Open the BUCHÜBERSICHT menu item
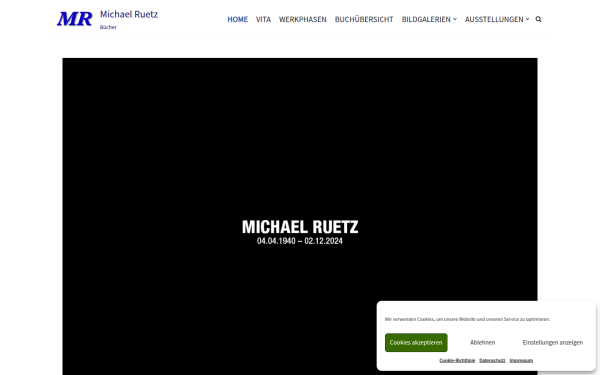Image resolution: width=600 pixels, height=375 pixels. click(364, 19)
